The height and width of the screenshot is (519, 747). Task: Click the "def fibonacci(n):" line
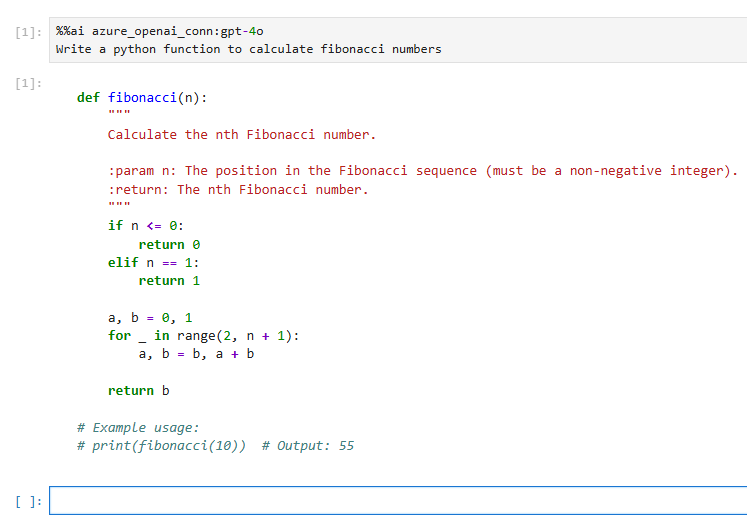click(149, 98)
